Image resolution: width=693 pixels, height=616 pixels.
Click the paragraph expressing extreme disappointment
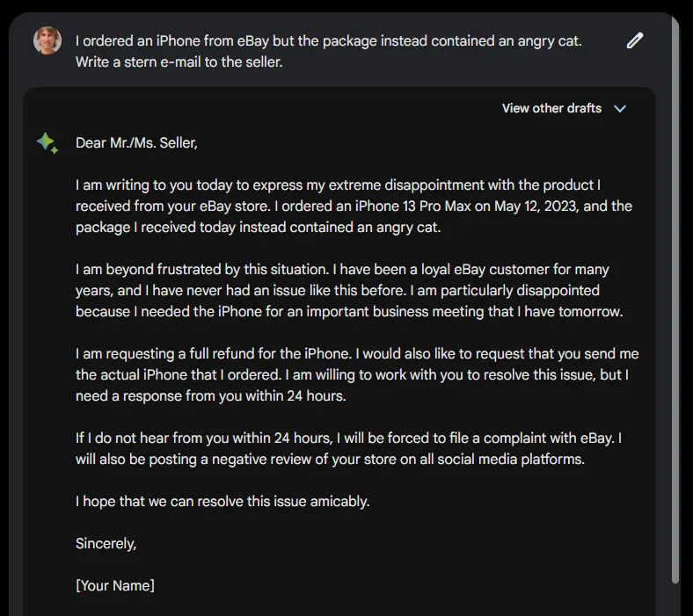(354, 207)
